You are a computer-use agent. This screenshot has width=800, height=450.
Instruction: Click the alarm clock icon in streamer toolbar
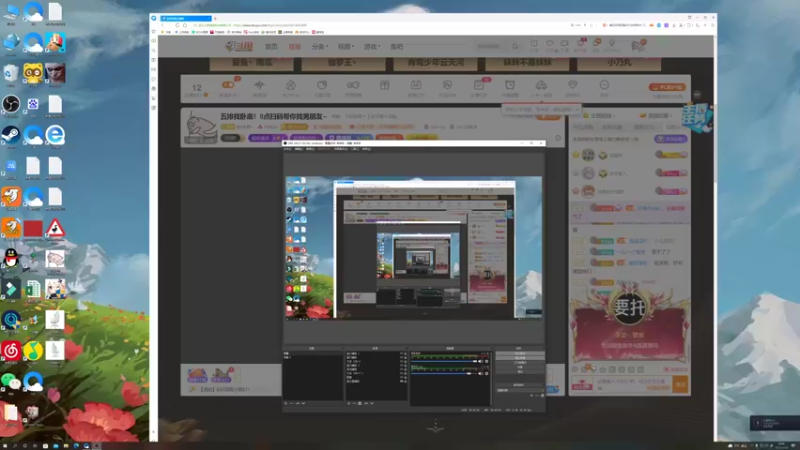pyautogui.click(x=510, y=85)
